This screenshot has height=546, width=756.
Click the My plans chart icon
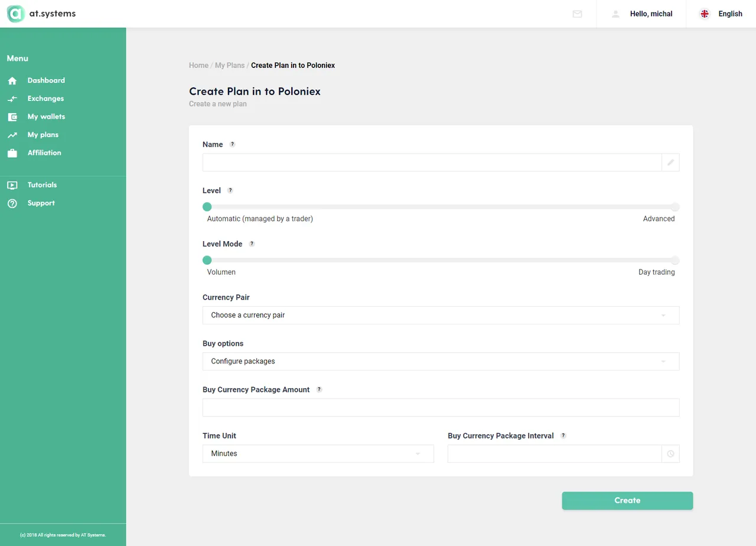pyautogui.click(x=12, y=135)
